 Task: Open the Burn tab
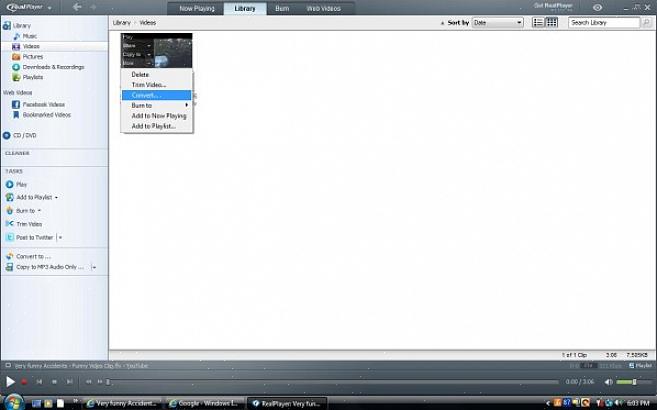point(282,8)
